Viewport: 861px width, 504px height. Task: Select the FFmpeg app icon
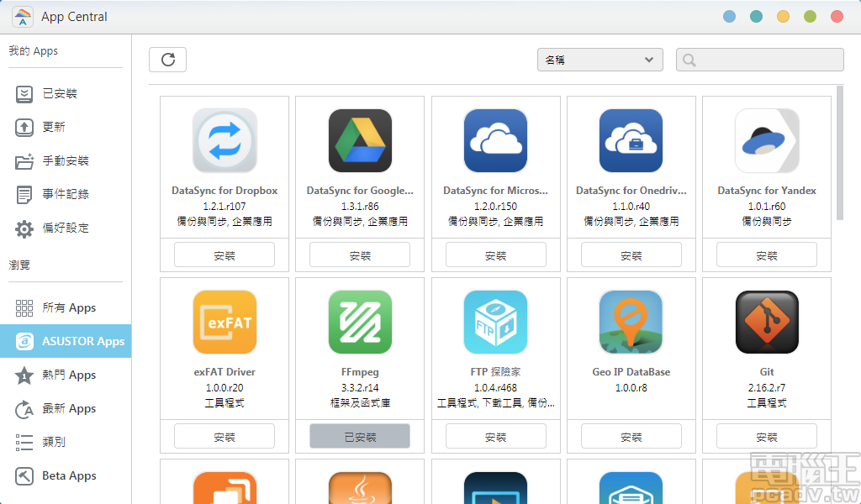360,322
